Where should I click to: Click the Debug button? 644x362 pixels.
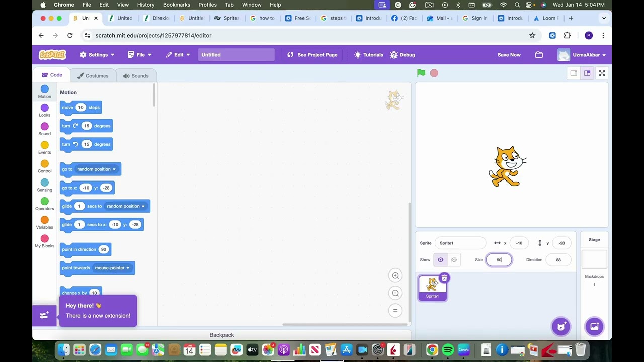tap(403, 55)
